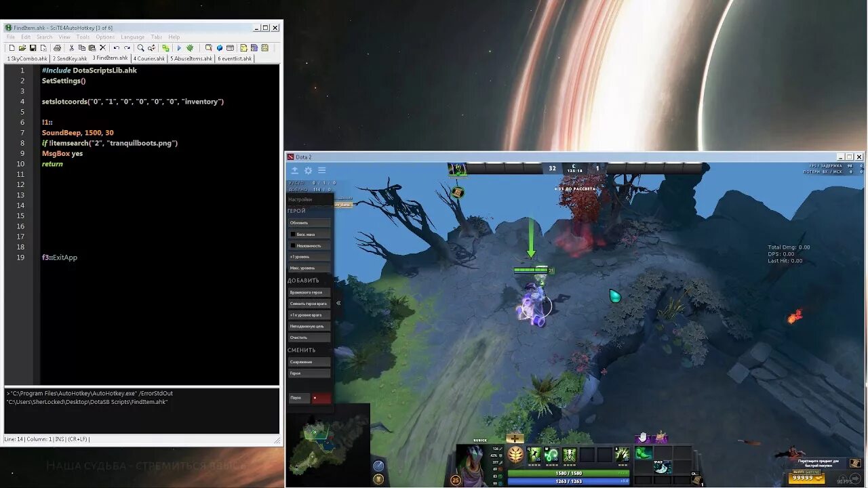Click the rightmost notes toolbar icon
868x488 pixels.
(264, 48)
